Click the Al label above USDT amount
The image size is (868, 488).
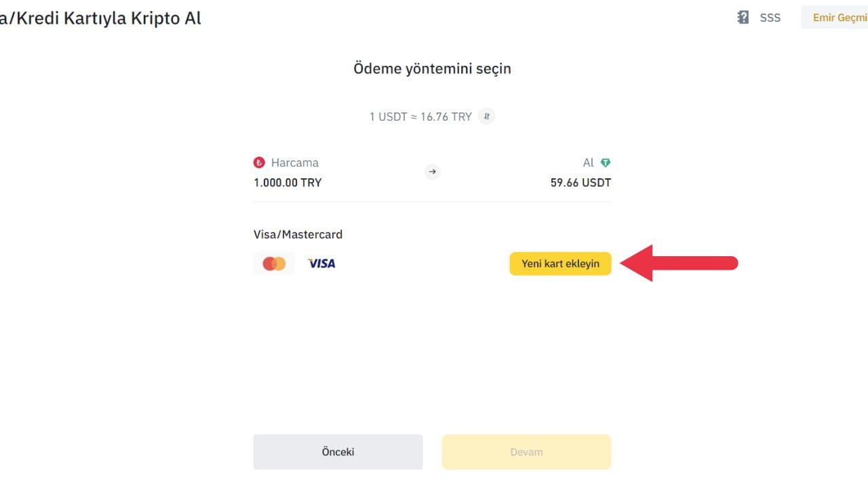click(588, 162)
